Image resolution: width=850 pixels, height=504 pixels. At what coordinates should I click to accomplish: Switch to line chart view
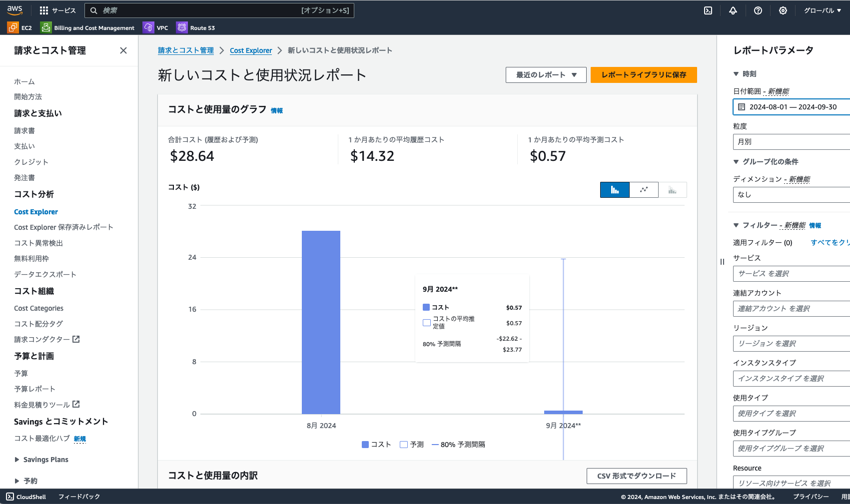pyautogui.click(x=644, y=190)
